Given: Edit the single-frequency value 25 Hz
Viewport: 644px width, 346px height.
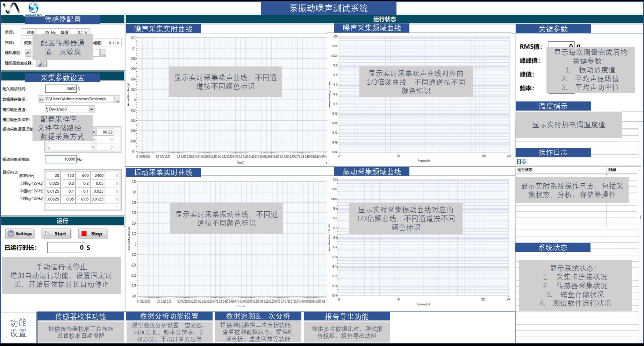Looking at the screenshot, I should 43,32.
